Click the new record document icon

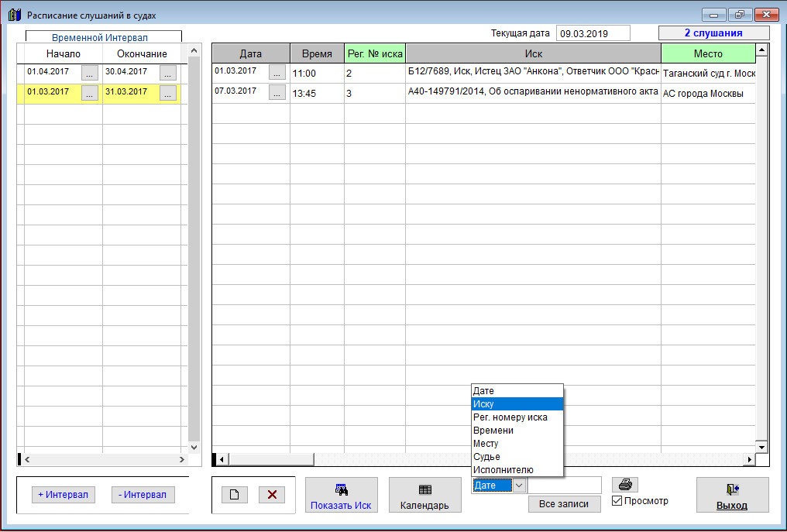[235, 495]
